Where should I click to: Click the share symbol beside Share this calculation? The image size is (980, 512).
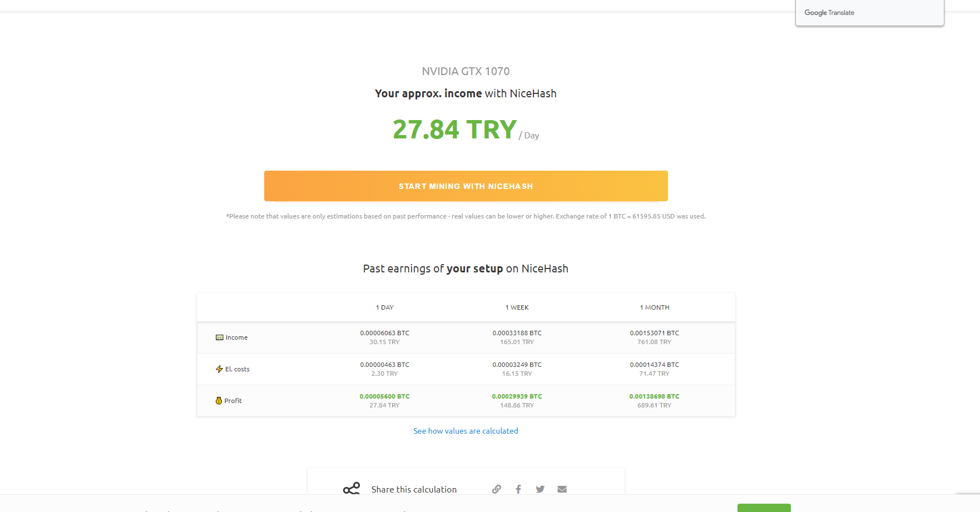point(352,489)
